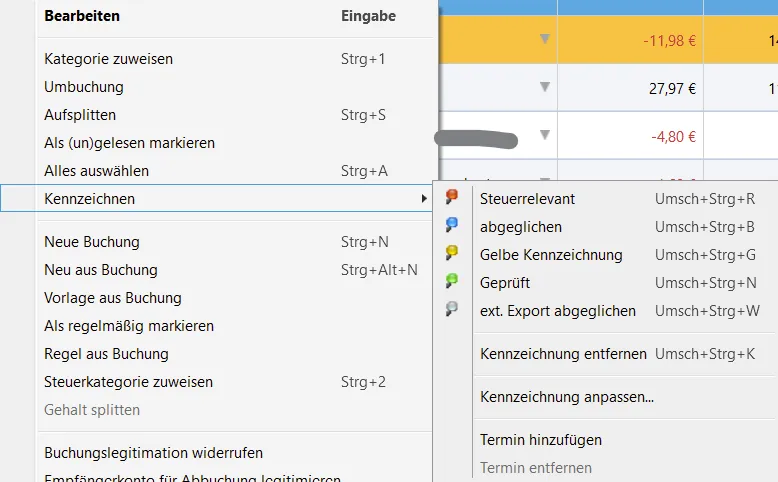
Task: Select Vorlage aus Buchung entry
Action: pyautogui.click(x=113, y=298)
